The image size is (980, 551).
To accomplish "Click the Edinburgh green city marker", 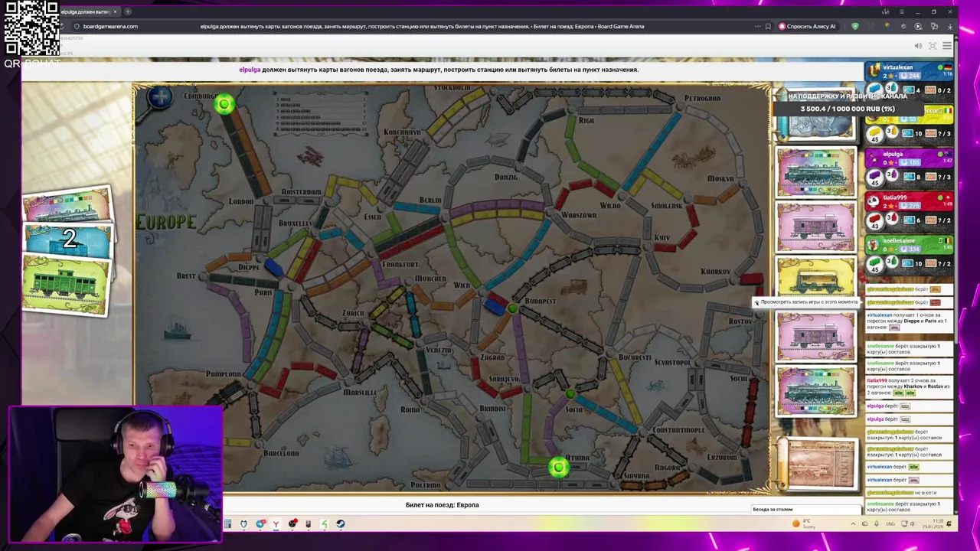I will (x=224, y=105).
